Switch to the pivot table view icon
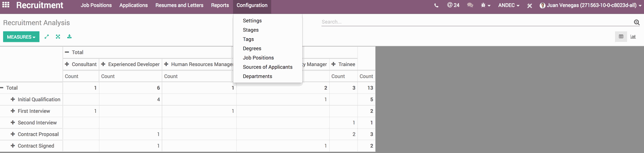 click(x=621, y=37)
